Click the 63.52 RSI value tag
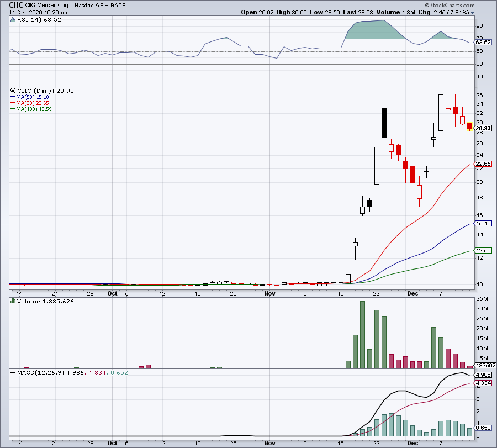Screen dimensions: 497x448 (x=483, y=42)
